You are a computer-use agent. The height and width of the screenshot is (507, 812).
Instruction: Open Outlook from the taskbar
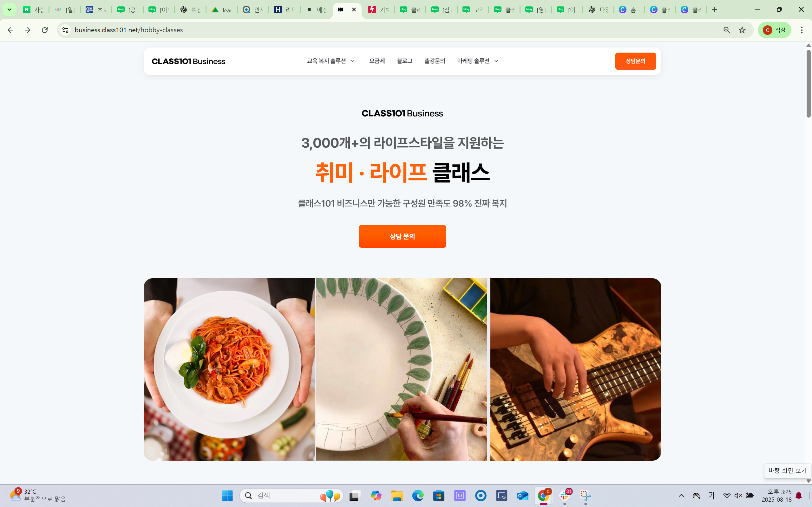pos(523,496)
